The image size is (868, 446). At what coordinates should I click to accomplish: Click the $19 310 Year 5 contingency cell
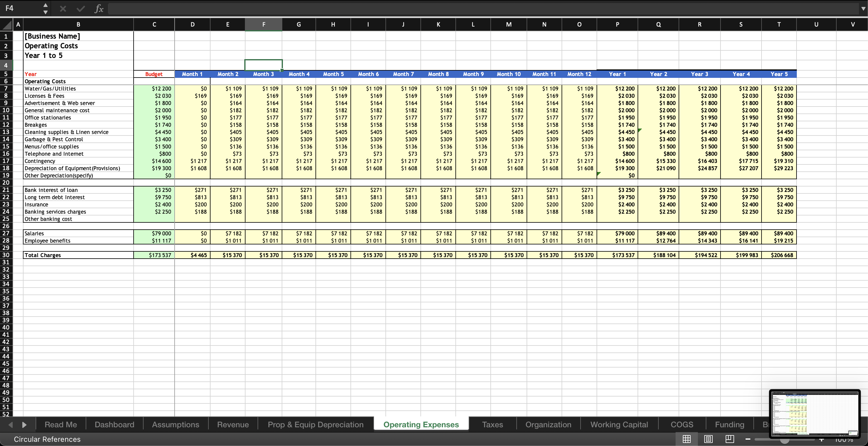coord(779,161)
